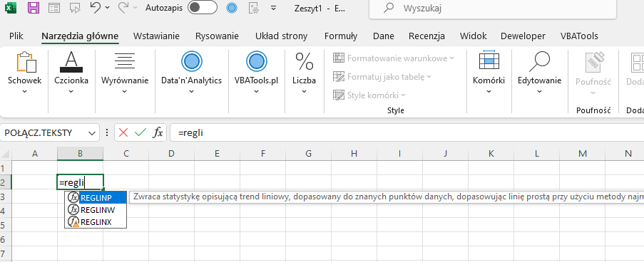
Task: Click the Edytowanie magnifier icon
Action: pyautogui.click(x=539, y=62)
